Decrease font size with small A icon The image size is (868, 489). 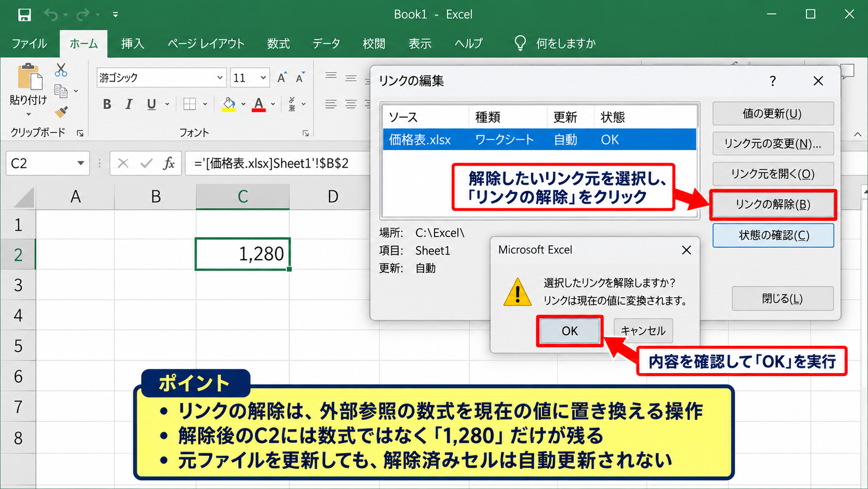pos(300,77)
